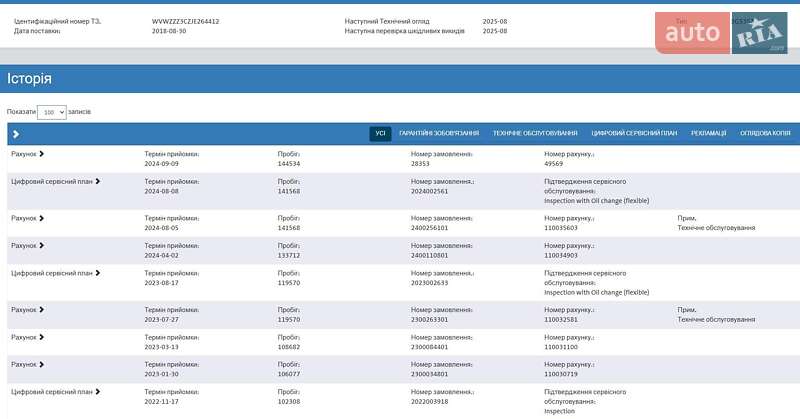This screenshot has height=419, width=800.
Task: Open Рахунок entry from 2024-04-02
Action: [x=28, y=245]
